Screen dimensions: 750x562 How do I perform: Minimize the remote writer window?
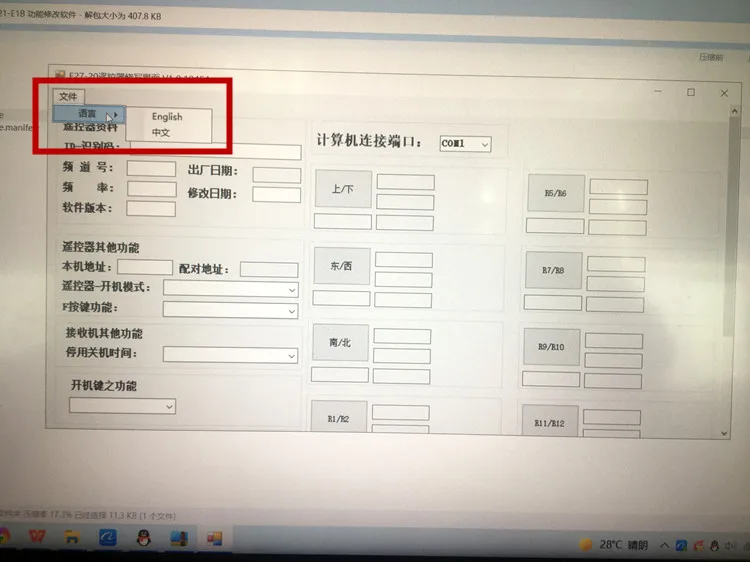(x=658, y=91)
